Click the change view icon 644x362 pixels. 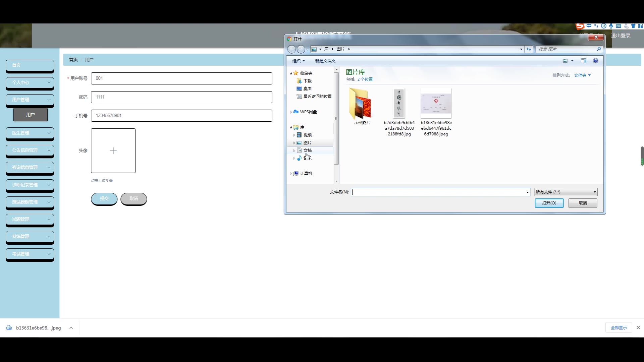[565, 61]
